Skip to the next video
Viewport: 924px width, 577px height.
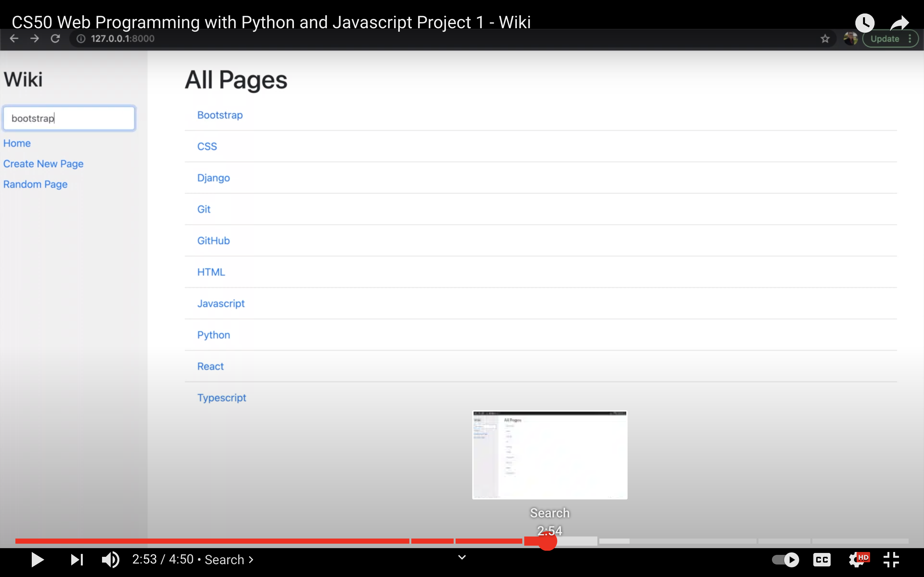pos(77,559)
